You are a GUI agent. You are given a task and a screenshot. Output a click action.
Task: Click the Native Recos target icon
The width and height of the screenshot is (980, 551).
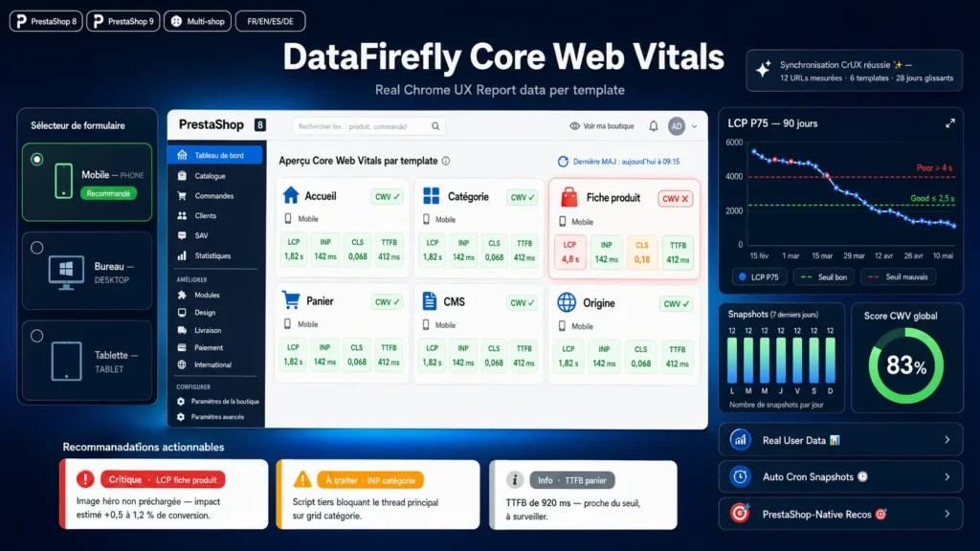(x=740, y=514)
